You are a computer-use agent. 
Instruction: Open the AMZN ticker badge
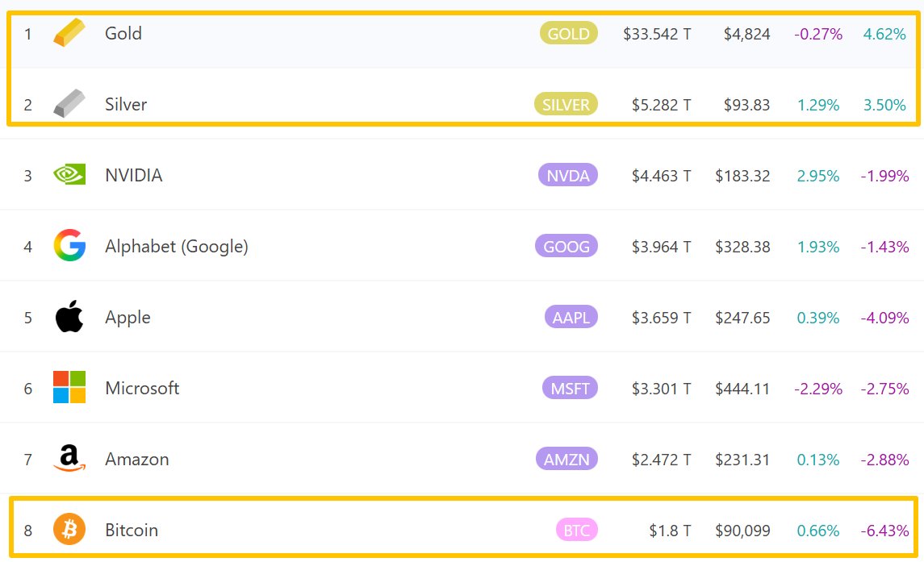pyautogui.click(x=567, y=459)
